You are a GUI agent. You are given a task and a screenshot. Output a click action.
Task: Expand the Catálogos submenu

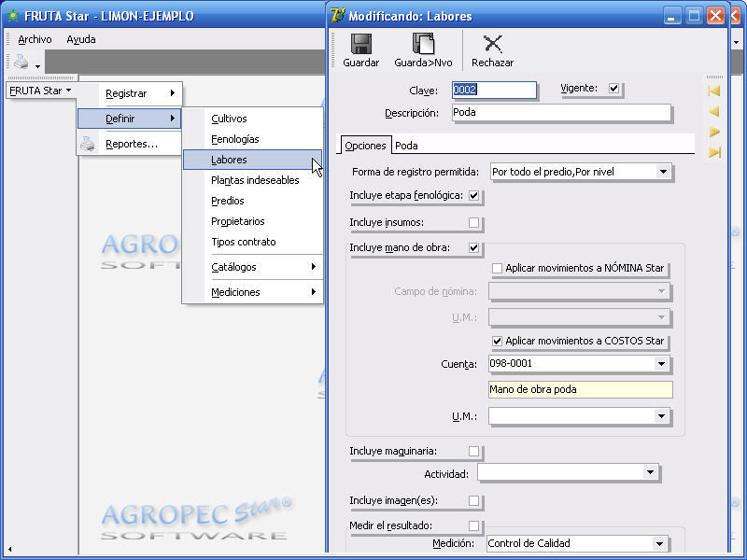click(x=253, y=267)
